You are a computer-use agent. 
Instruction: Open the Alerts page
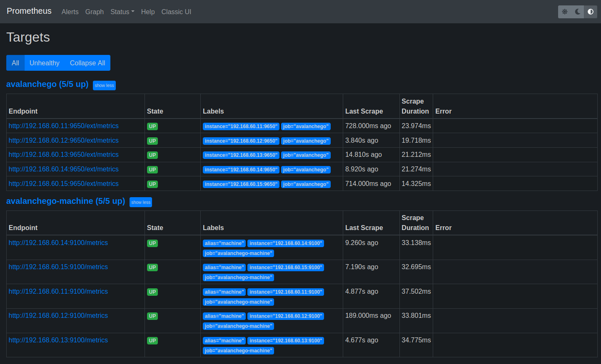coord(70,12)
